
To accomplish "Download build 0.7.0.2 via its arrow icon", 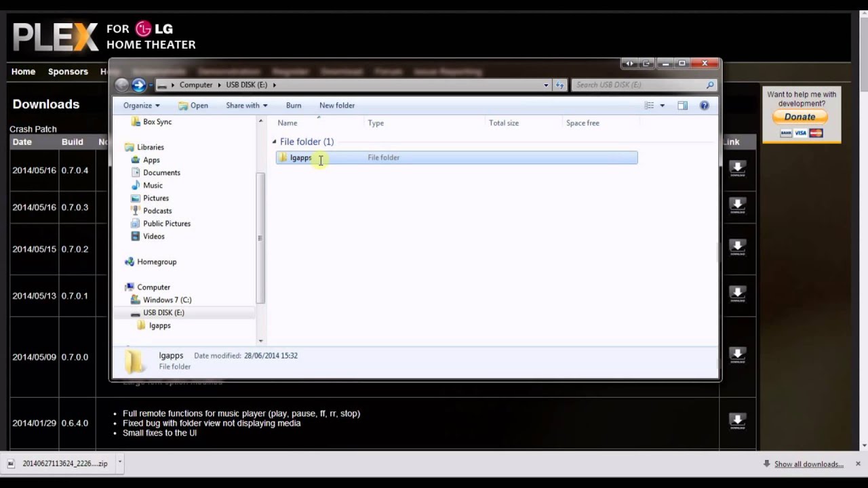I will coord(737,247).
